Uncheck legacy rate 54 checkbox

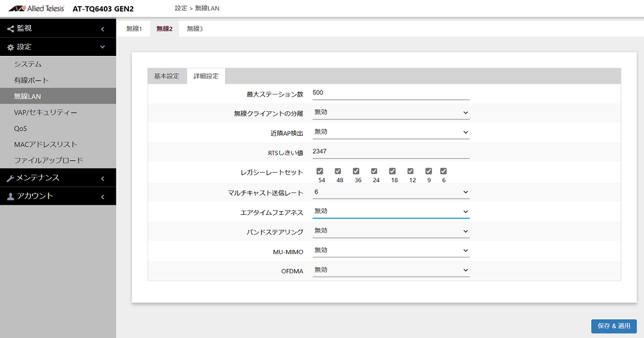pos(320,171)
